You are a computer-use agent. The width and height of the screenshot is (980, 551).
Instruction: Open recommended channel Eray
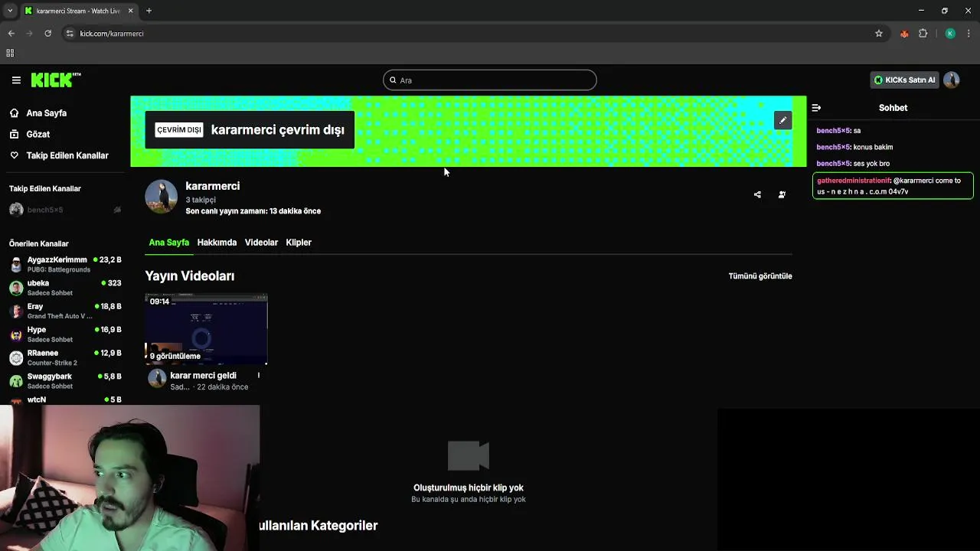point(64,311)
